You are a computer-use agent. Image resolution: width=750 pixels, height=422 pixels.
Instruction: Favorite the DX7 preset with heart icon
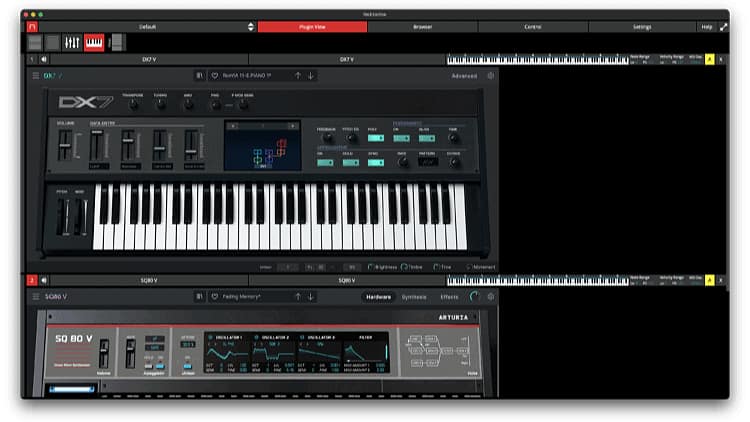[x=215, y=75]
